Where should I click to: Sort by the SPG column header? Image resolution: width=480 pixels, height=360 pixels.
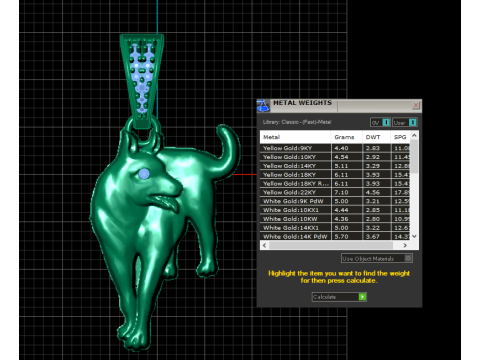(x=400, y=137)
